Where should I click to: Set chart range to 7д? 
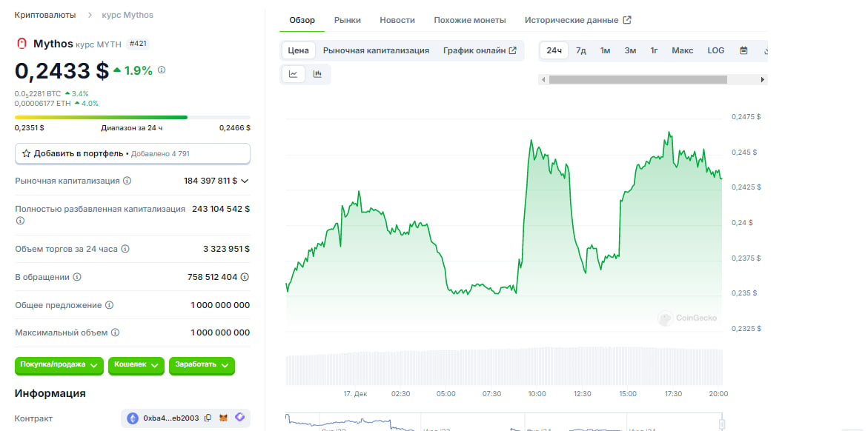(x=580, y=50)
